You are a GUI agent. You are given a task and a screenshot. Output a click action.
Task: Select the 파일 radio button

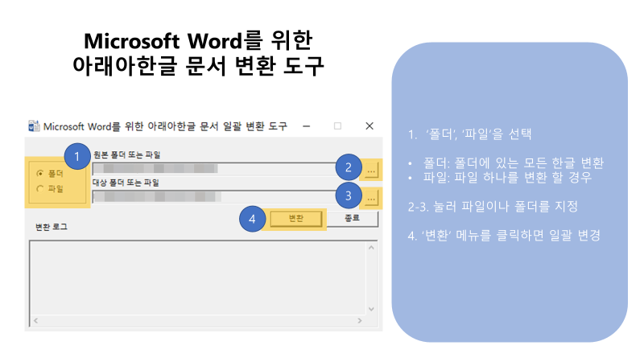[40, 189]
